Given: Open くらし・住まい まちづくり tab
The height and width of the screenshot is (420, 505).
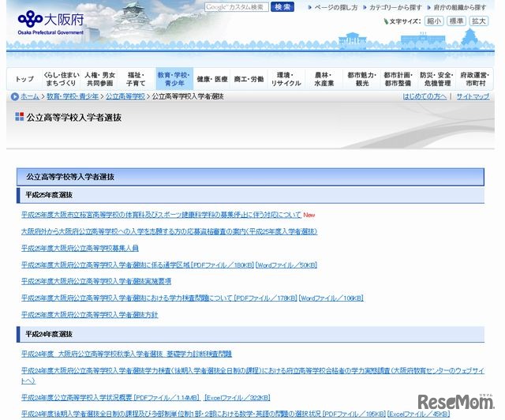Looking at the screenshot, I should pos(62,79).
